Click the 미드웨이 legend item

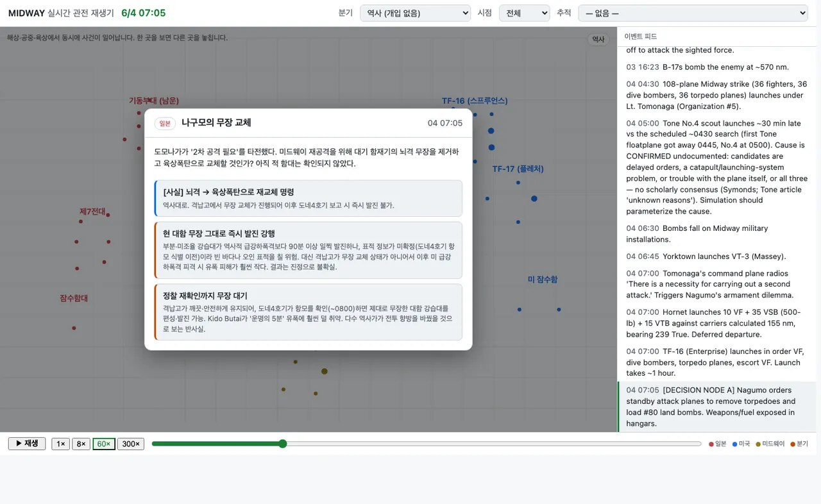(x=770, y=444)
